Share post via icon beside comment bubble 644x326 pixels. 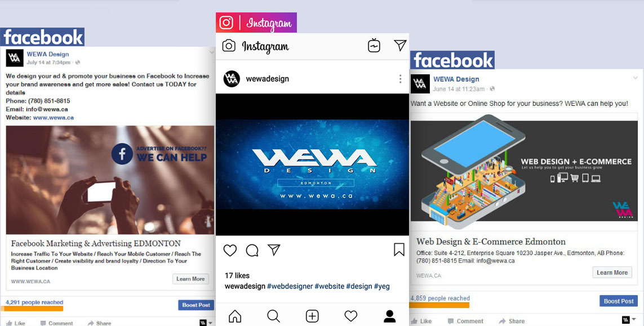[x=274, y=249]
